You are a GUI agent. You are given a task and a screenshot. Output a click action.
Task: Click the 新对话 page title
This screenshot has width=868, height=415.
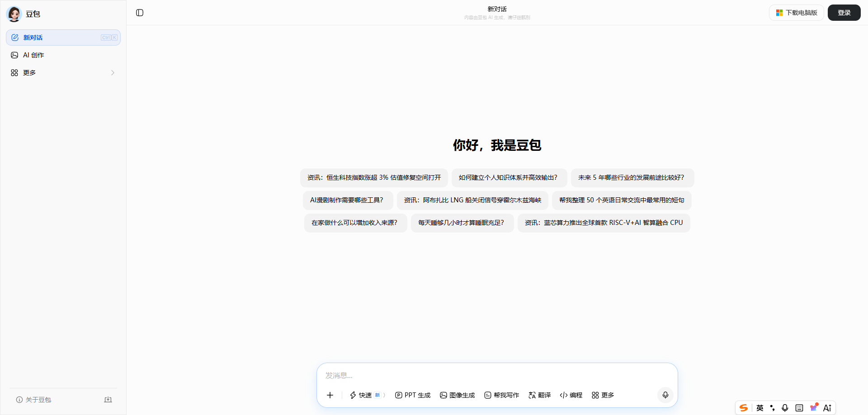point(497,9)
